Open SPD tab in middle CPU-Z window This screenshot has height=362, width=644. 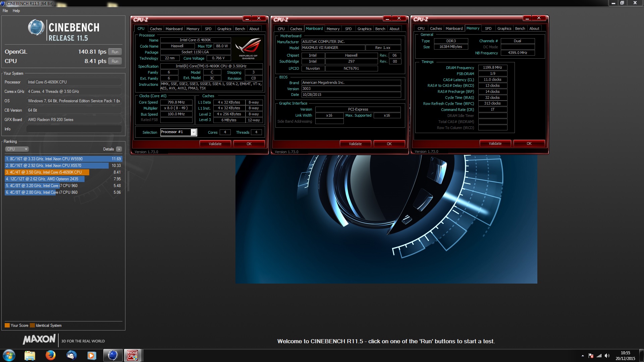(x=348, y=29)
